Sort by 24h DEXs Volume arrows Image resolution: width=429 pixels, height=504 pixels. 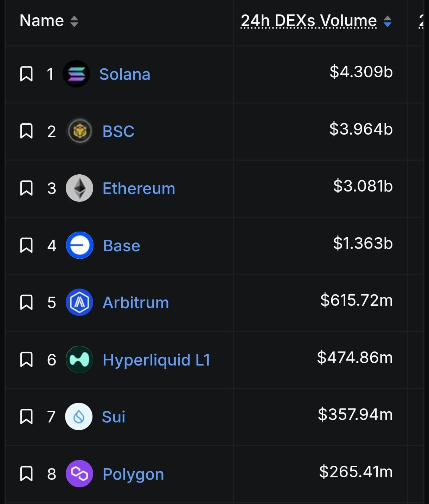[x=388, y=21]
